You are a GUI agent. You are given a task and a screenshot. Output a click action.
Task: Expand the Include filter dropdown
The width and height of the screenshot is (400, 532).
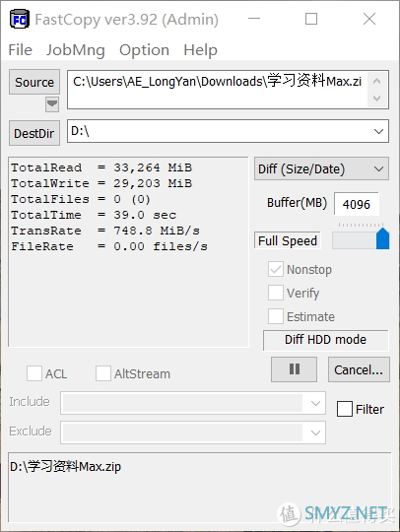point(315,403)
